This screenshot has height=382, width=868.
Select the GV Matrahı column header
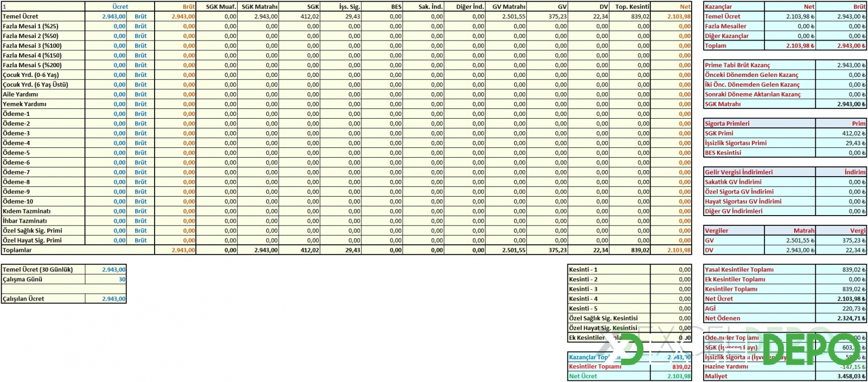[506, 7]
